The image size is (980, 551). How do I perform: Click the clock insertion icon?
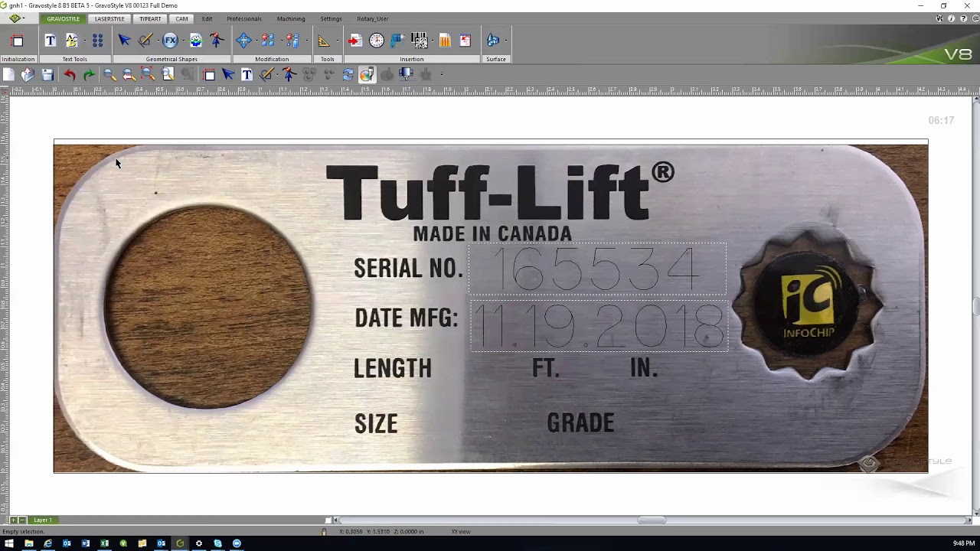[377, 41]
